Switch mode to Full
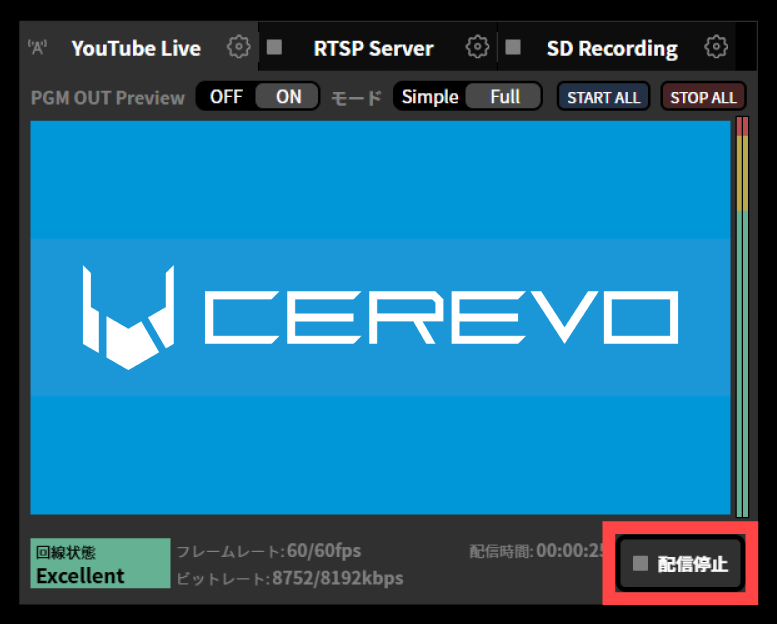This screenshot has width=777, height=624. 505,97
